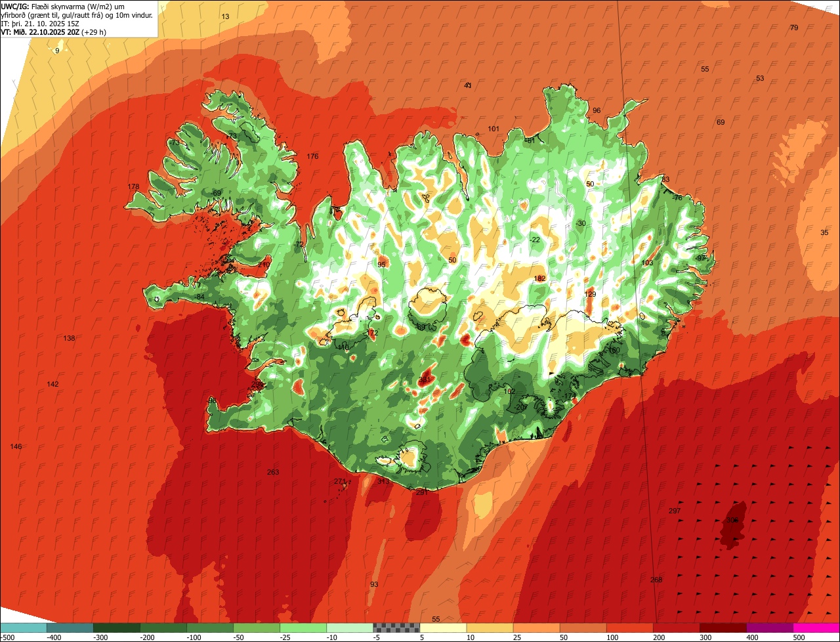Click the map value '-84' on the Snæfellsnes peninsula
This screenshot has width=840, height=642.
[199, 297]
